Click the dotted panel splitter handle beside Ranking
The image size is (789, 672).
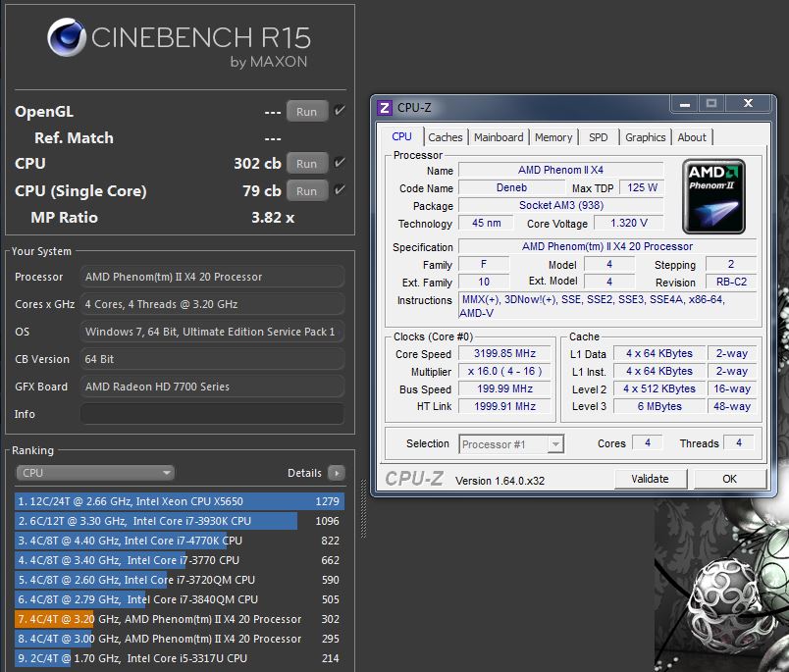[363, 508]
